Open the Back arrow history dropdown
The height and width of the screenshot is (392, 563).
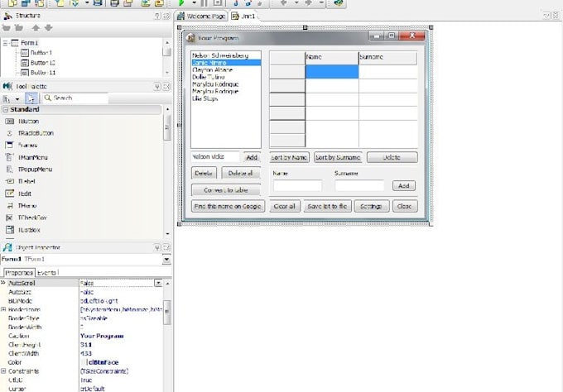296,2
